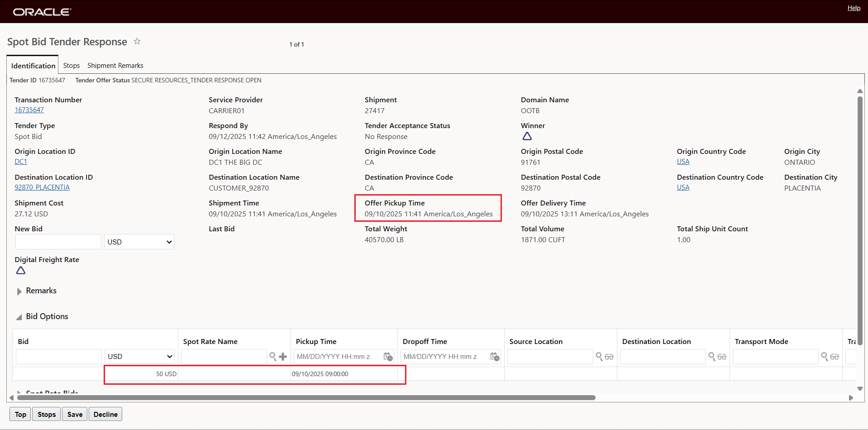This screenshot has height=430, width=868.
Task: Click the plus icon to add a spot rate
Action: tap(283, 357)
